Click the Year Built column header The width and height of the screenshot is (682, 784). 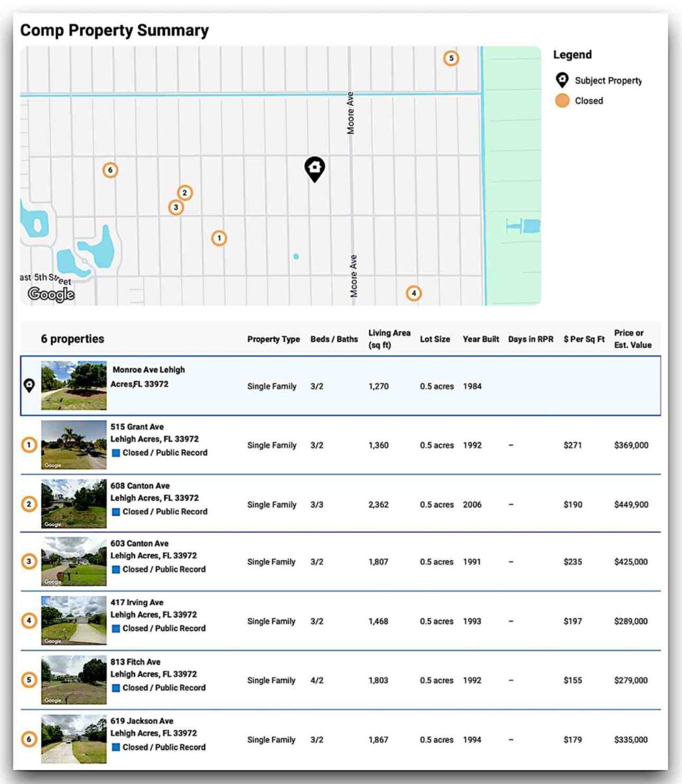[481, 339]
